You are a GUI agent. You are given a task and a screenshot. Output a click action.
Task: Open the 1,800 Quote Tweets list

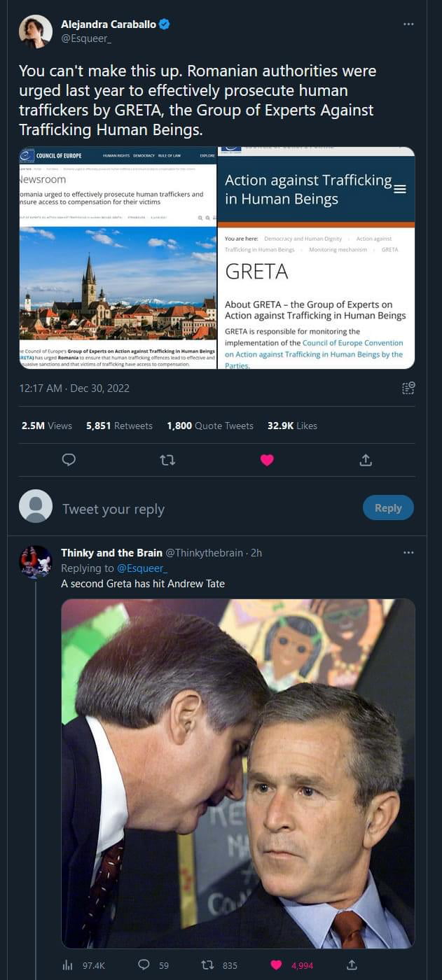coord(210,426)
